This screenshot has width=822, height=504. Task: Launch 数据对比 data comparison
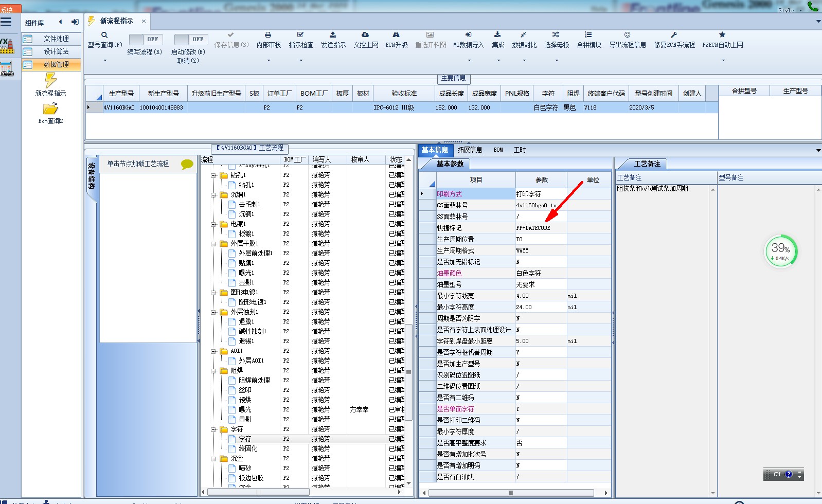[524, 40]
